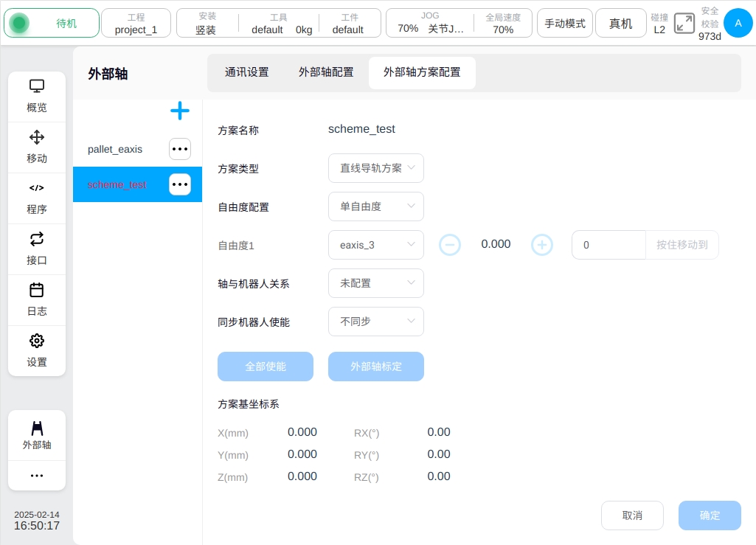Click the RY(°) value 0.00
The width and height of the screenshot is (756, 545).
click(439, 454)
